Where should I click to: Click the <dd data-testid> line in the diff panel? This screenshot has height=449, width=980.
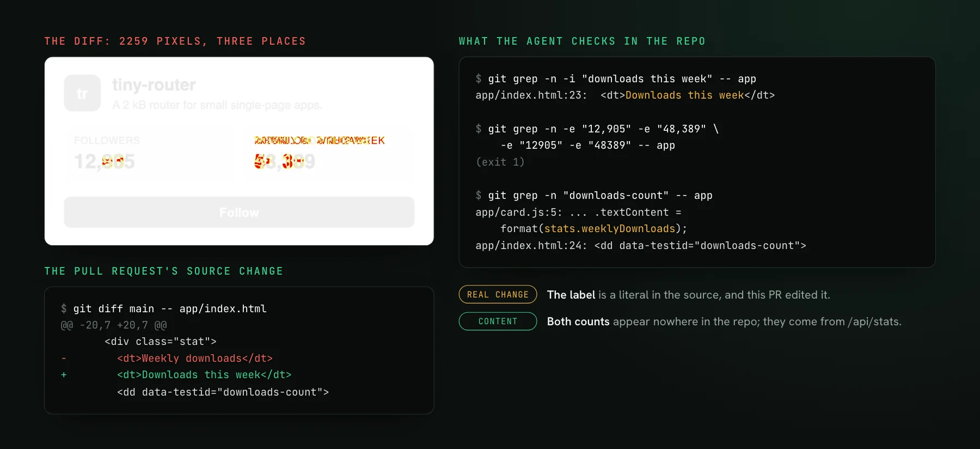click(x=223, y=392)
